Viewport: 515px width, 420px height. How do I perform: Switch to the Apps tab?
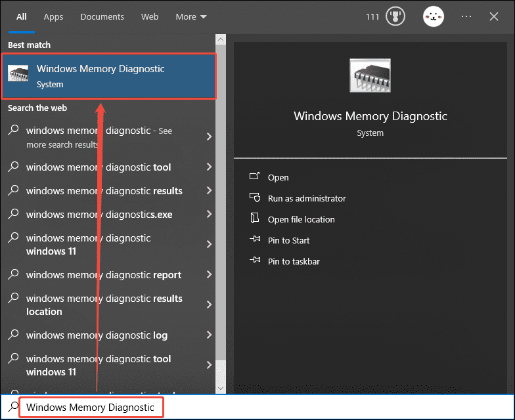point(54,17)
